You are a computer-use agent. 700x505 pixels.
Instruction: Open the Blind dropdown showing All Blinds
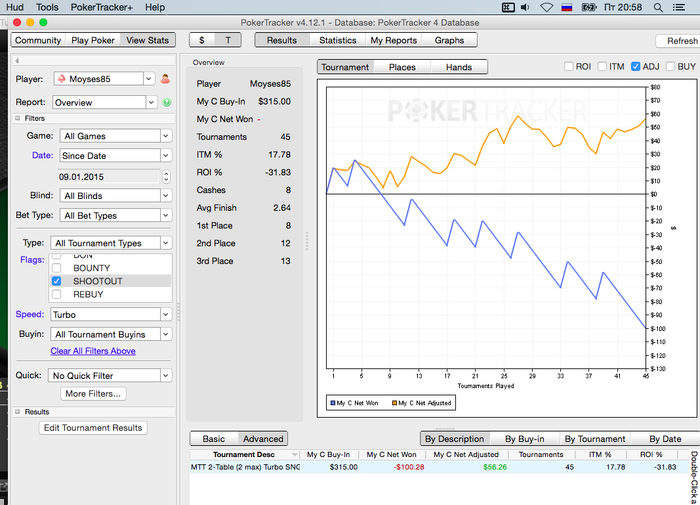(115, 196)
